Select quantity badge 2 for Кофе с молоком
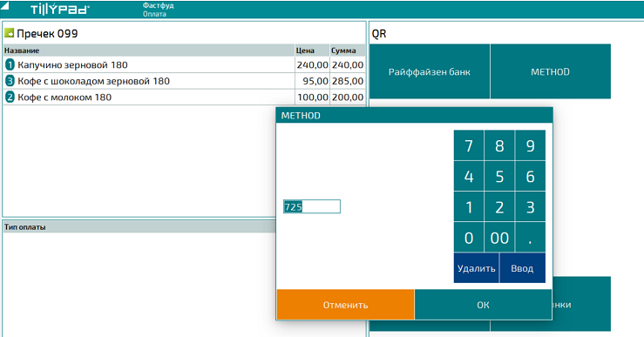The height and width of the screenshot is (337, 644). [x=10, y=98]
